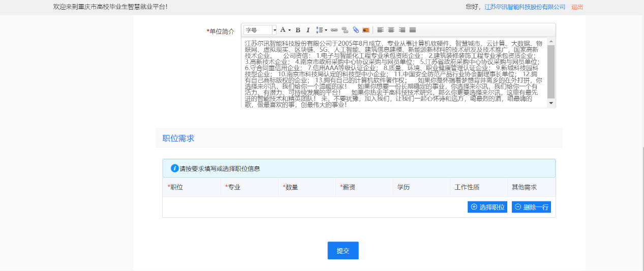This screenshot has height=271, width=644.
Task: Toggle bold formatting in editor toolbar
Action: (x=298, y=30)
